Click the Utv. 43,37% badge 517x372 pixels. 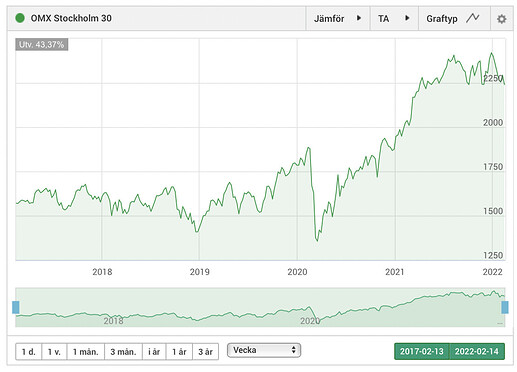(42, 45)
